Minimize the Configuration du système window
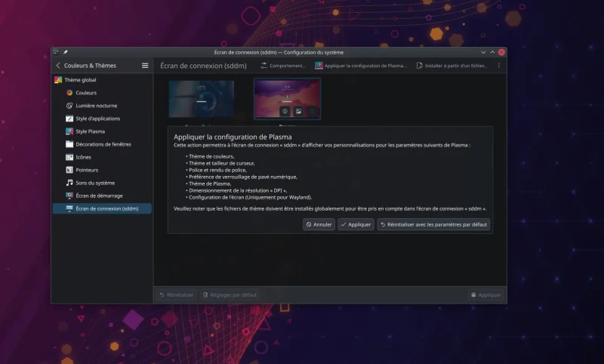Screen dimensions: 604x364 click(483, 52)
